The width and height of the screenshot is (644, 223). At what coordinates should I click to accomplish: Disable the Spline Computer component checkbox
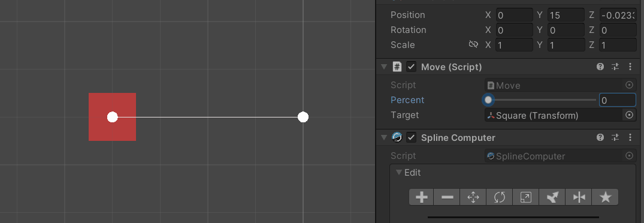tap(411, 137)
